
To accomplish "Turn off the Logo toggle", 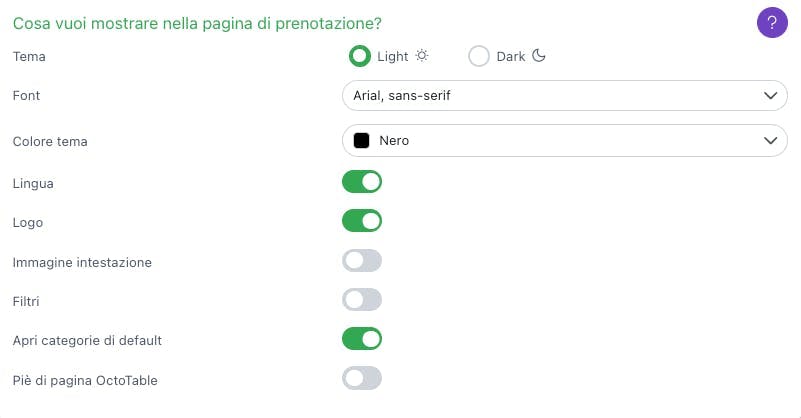I will coord(362,221).
